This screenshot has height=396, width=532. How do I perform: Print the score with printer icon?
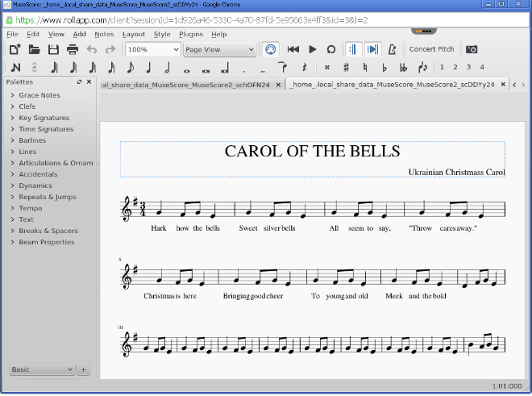point(73,49)
